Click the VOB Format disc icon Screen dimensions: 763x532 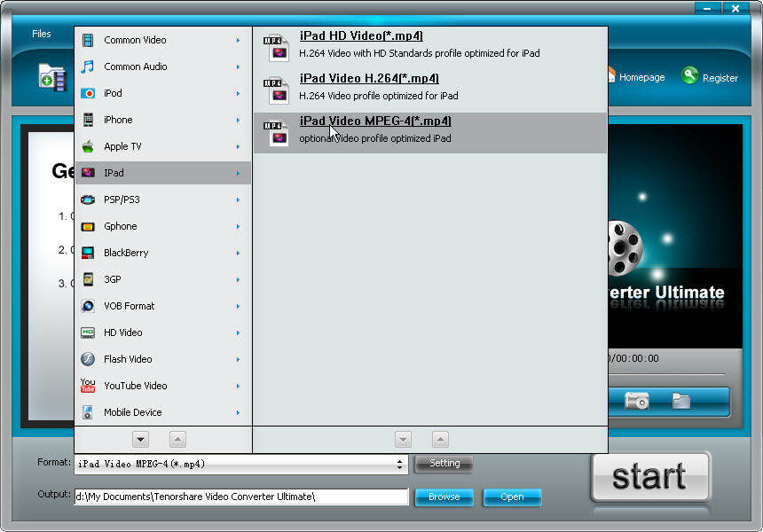pyautogui.click(x=88, y=306)
